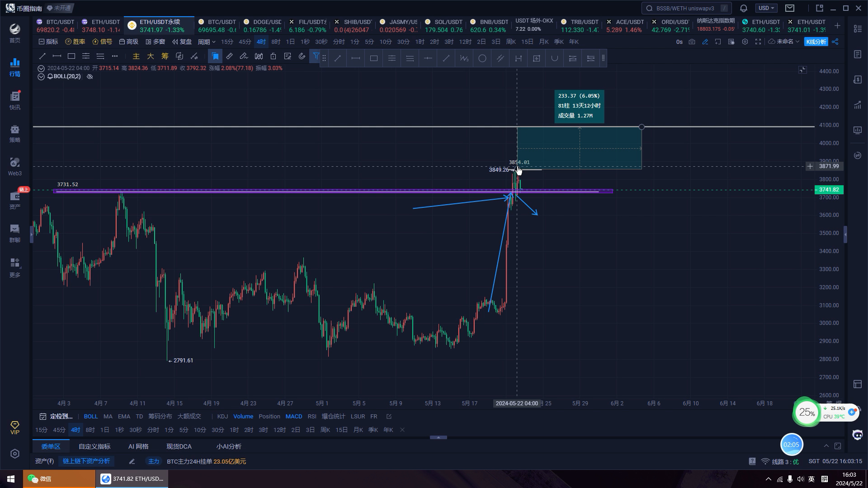Image resolution: width=868 pixels, height=488 pixels.
Task: Click the K线分析 button
Action: click(x=816, y=42)
